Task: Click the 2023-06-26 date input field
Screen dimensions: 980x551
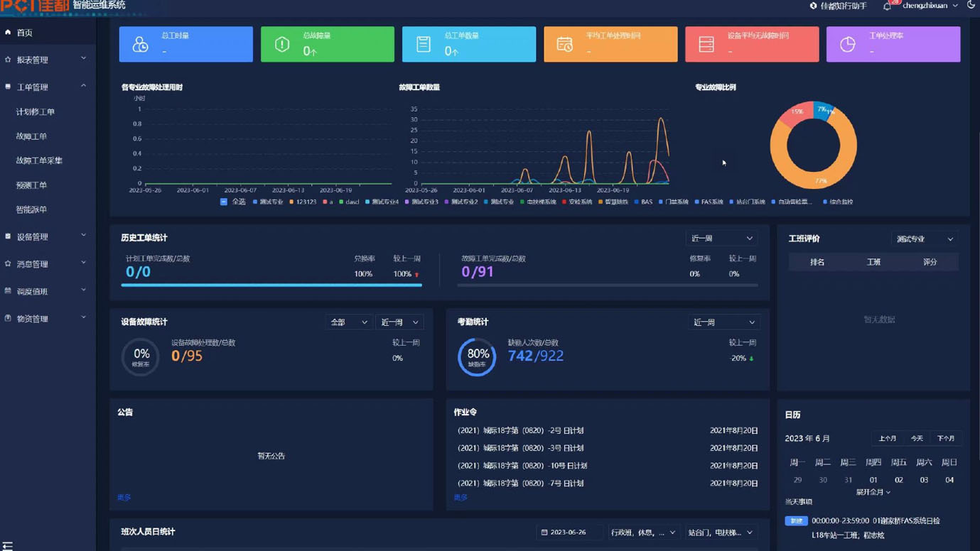Action: click(x=567, y=533)
